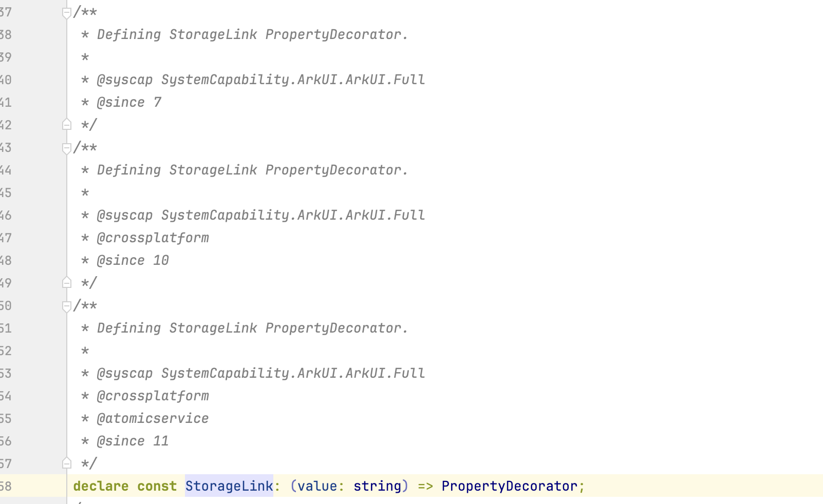Click '@since 10' text on line 48
The image size is (823, 504).
tap(133, 260)
